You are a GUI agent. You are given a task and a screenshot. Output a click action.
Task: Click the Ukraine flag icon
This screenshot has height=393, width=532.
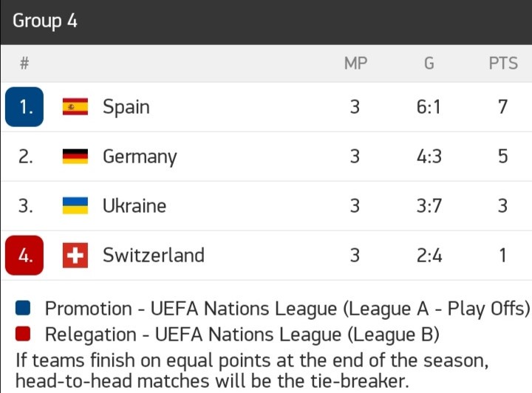coord(75,205)
